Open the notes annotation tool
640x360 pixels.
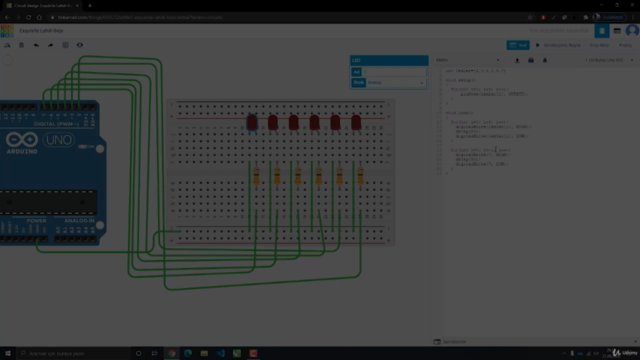point(65,45)
